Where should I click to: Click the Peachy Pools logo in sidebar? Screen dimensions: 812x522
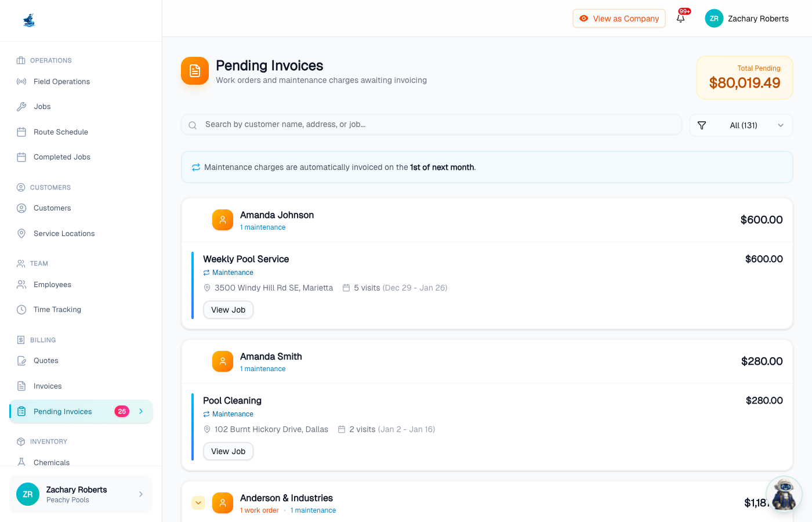coord(29,21)
